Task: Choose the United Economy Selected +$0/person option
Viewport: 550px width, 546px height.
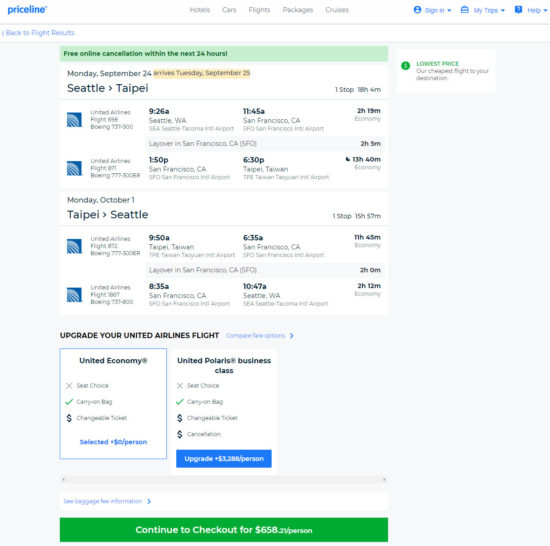Action: coord(113,442)
